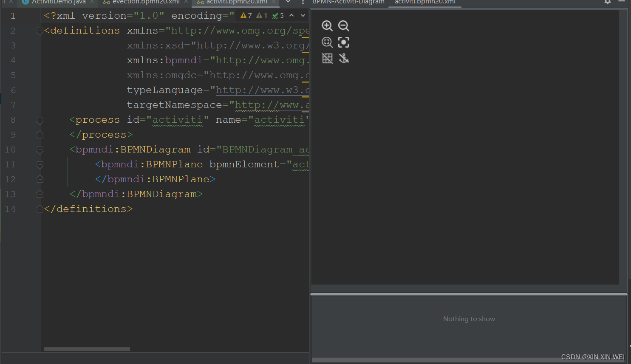The height and width of the screenshot is (364, 631).
Task: Click the 1 weak warning indicator
Action: point(262,15)
